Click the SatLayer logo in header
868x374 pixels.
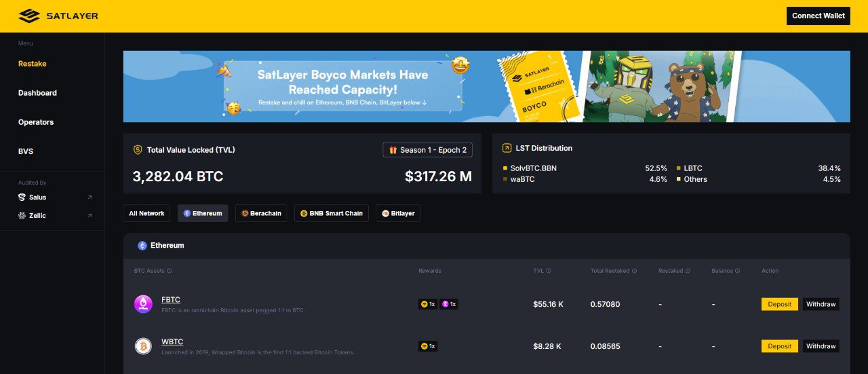[x=58, y=16]
